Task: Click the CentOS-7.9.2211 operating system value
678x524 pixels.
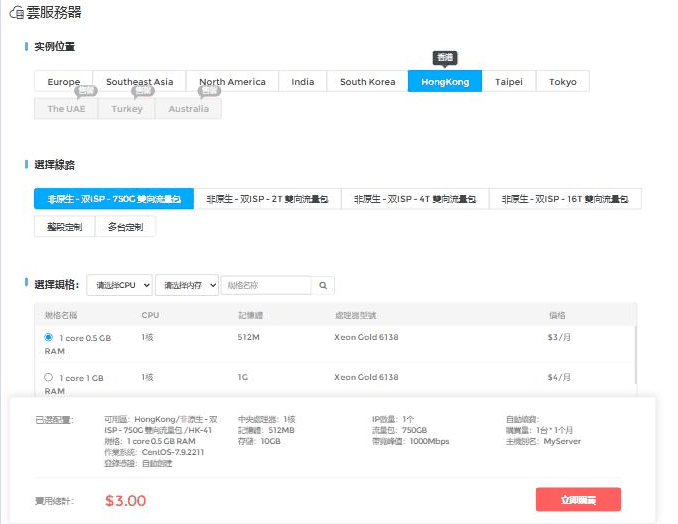Action: (173, 452)
